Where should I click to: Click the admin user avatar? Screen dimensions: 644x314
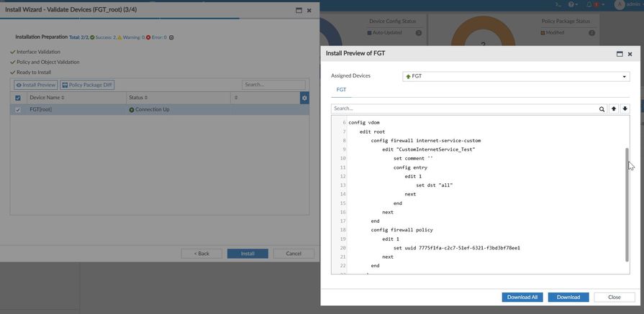coord(620,4)
